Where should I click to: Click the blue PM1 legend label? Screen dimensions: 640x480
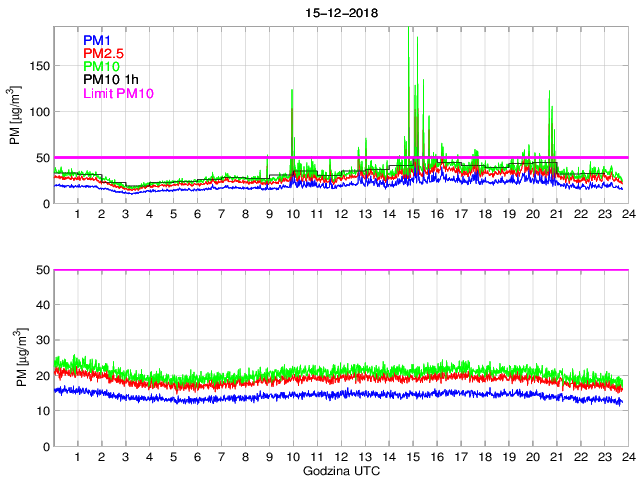click(x=98, y=40)
